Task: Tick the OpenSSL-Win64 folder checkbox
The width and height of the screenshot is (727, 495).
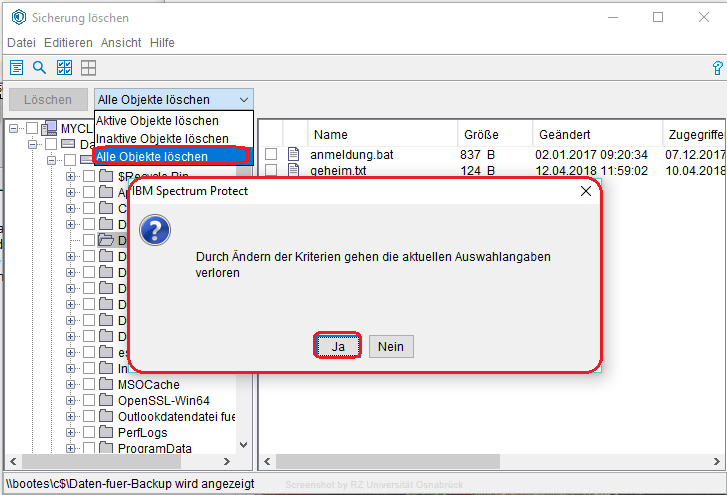Action: 89,400
